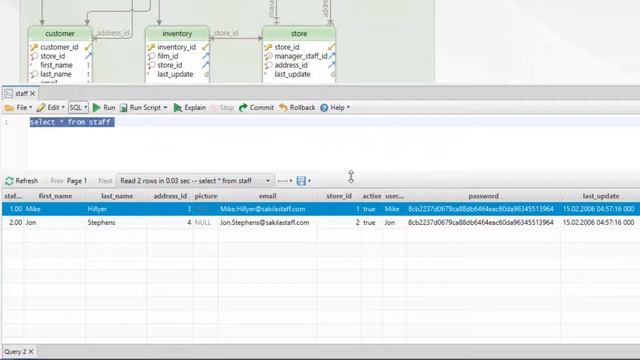Click the store table header in diagram
Image resolution: width=640 pixels, height=360 pixels.
(299, 33)
